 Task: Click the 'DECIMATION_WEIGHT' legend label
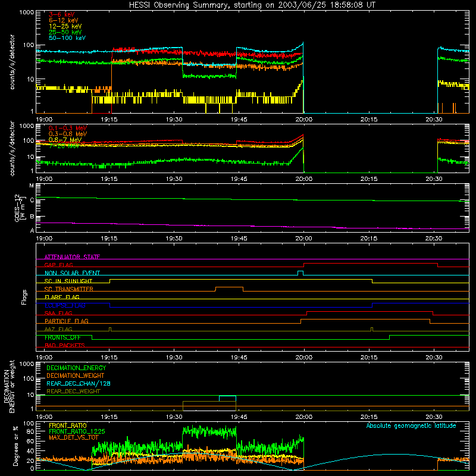coord(76,375)
